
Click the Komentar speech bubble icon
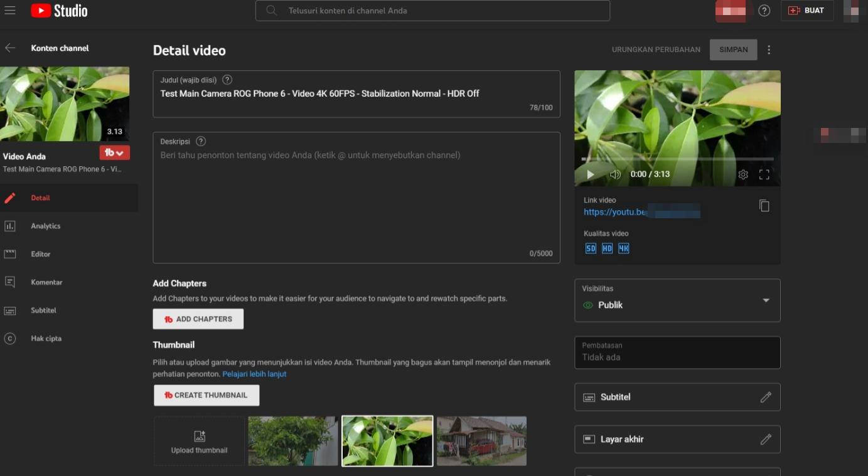10,282
